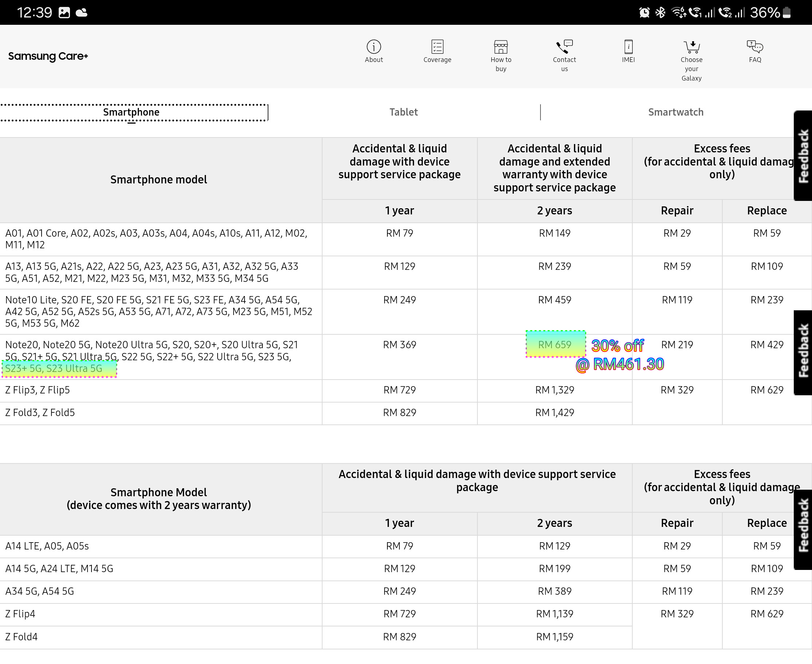Open the IMEI phone icon

(x=628, y=47)
